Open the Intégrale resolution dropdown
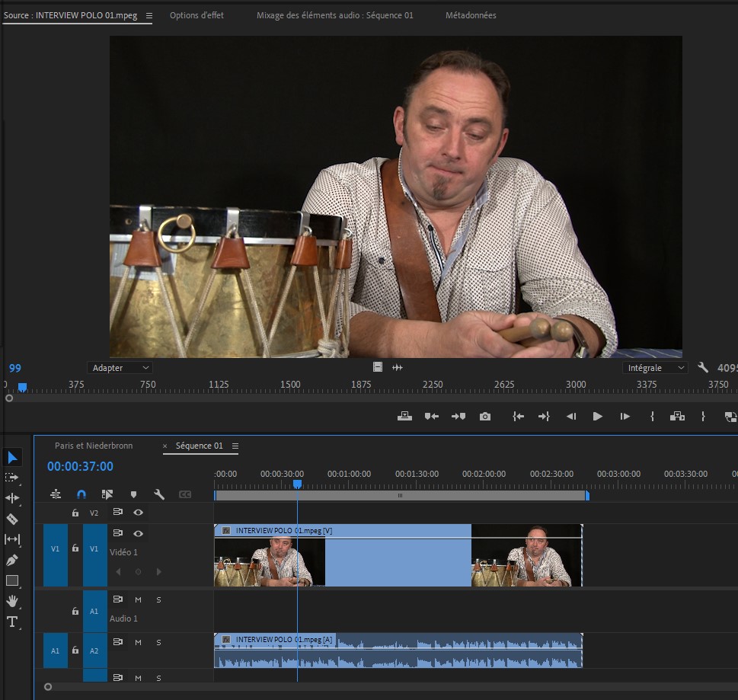Screen dimensions: 738x700 (x=655, y=368)
